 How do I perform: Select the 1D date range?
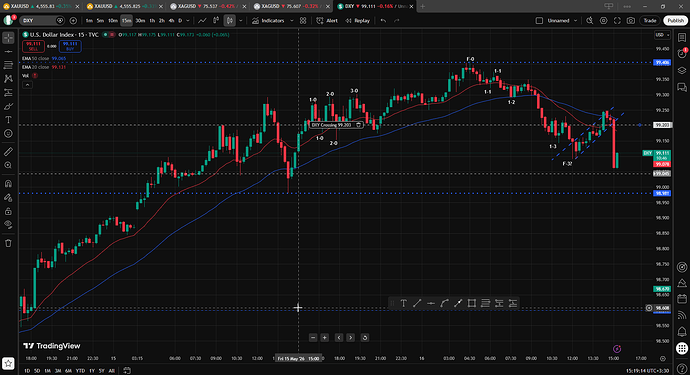point(27,371)
